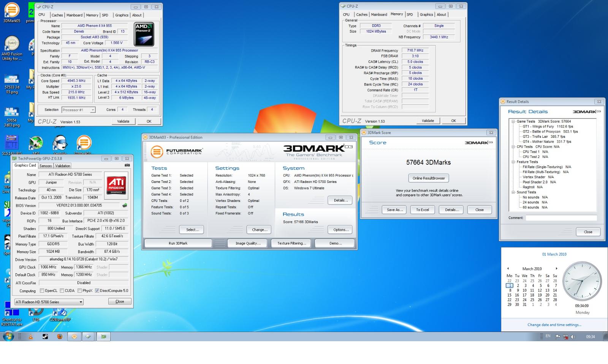The image size is (608, 364).
Task: Switch to the CPU-Z taskbar button
Action: (x=88, y=336)
